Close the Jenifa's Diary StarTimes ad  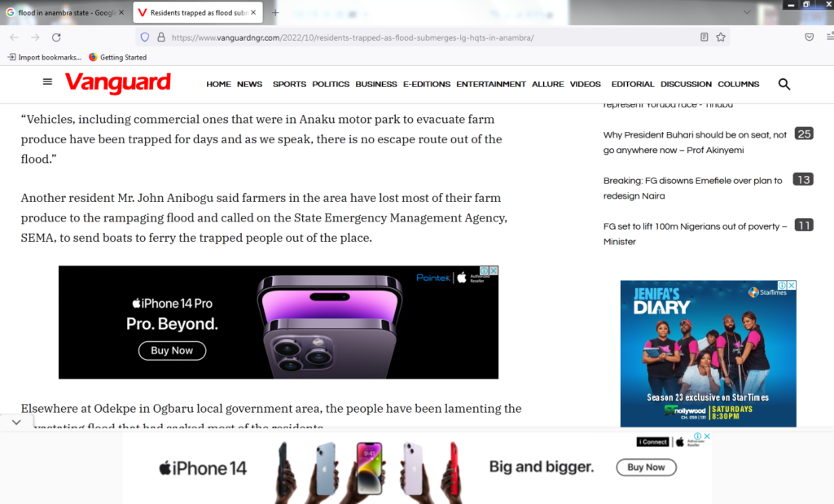point(792,285)
